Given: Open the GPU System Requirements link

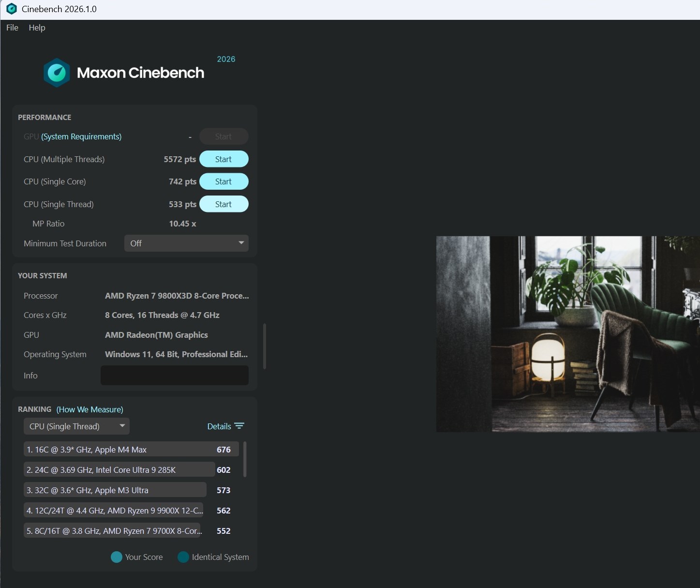Looking at the screenshot, I should click(x=81, y=136).
